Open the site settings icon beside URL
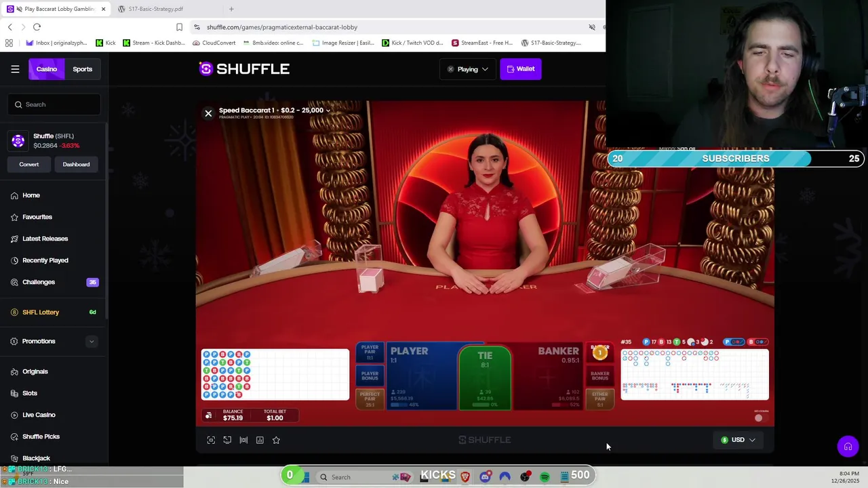 197,27
